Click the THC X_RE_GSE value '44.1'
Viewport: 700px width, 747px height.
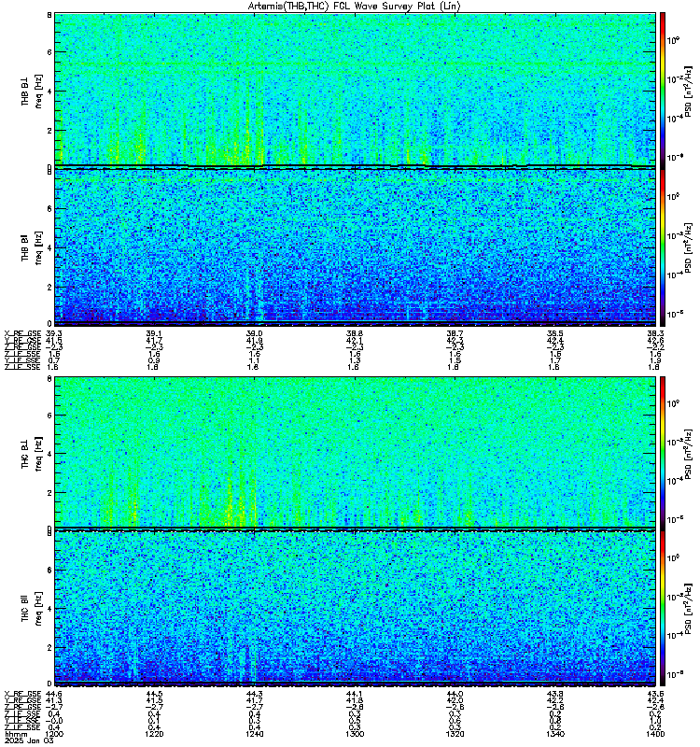click(x=355, y=694)
